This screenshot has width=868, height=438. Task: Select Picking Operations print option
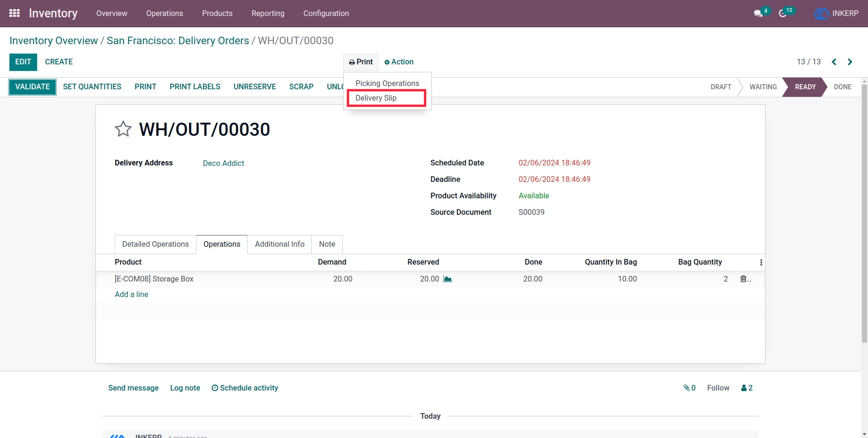tap(387, 83)
